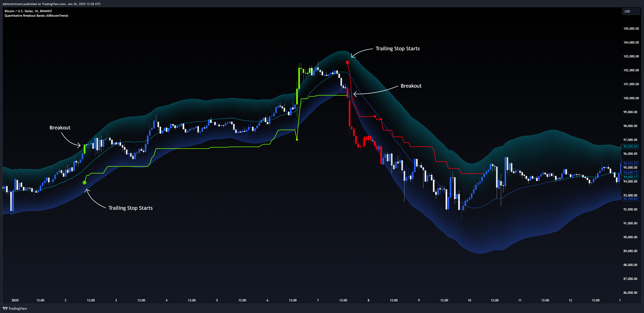The height and width of the screenshot is (313, 644).
Task: Click the red trailing stop start dot
Action: (x=347, y=62)
